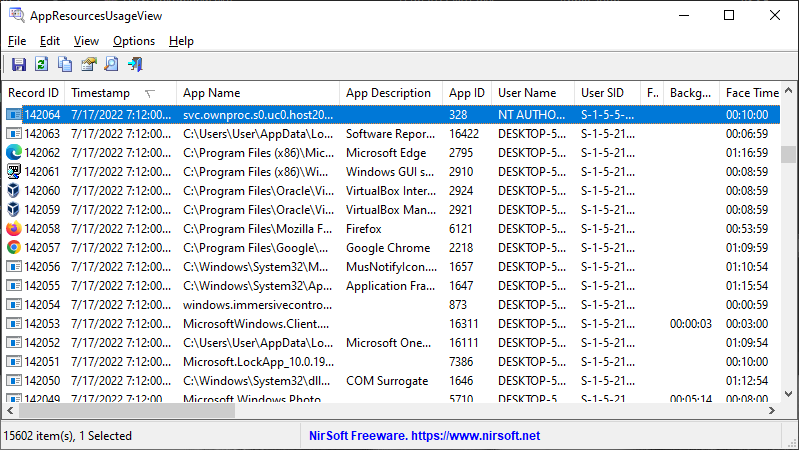Click the Firefox icon in row 142058
This screenshot has height=450, width=799.
pos(14,229)
